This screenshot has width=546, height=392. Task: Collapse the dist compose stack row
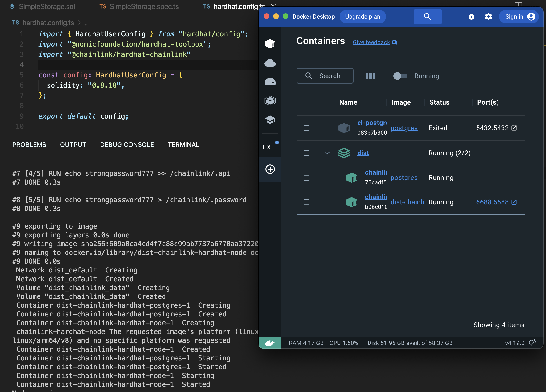click(327, 153)
